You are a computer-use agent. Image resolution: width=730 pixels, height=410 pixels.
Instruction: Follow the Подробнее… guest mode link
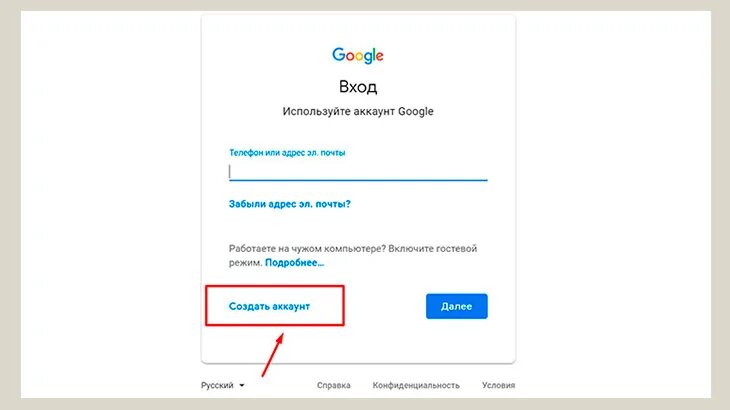[x=294, y=262]
